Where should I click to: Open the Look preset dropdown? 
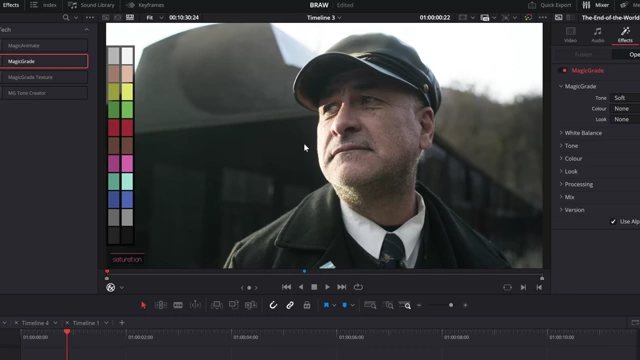point(625,119)
